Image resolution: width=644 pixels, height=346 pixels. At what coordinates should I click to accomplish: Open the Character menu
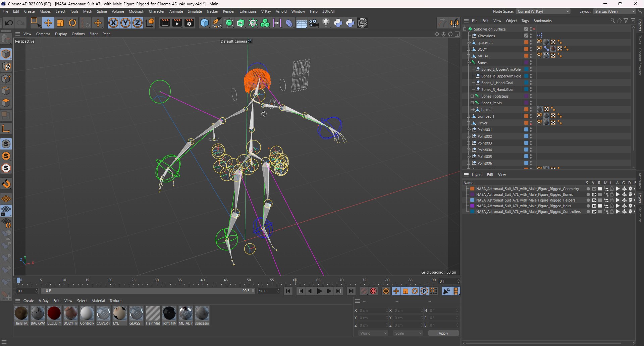[157, 11]
